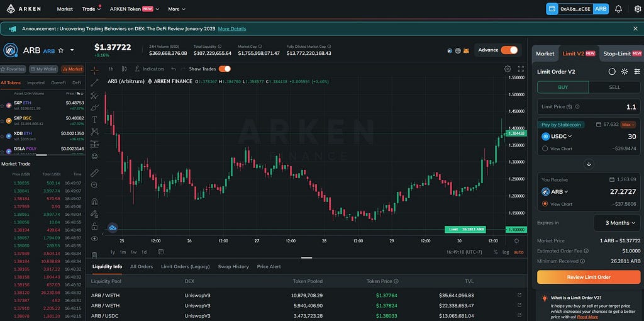Select View Chart radio for USDC
This screenshot has width=644, height=321.
pos(545,149)
